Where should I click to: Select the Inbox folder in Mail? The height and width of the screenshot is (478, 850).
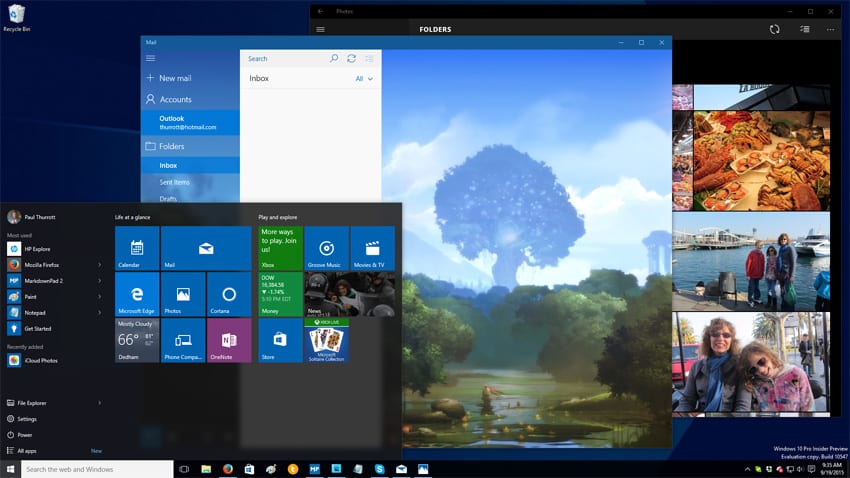(x=190, y=165)
